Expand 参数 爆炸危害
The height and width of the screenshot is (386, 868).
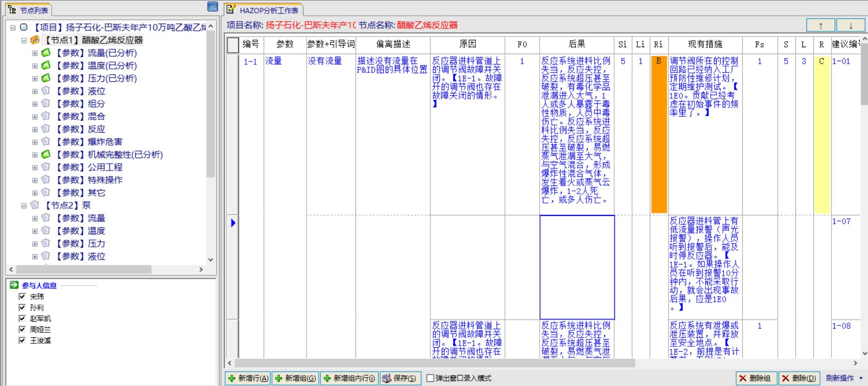[35, 142]
